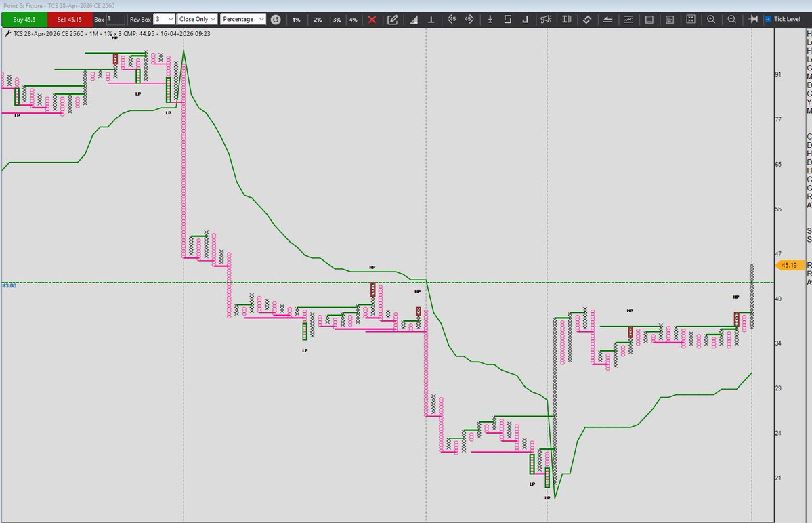This screenshot has width=812, height=523.
Task: Toggle the Tick Level checkbox
Action: coord(768,19)
